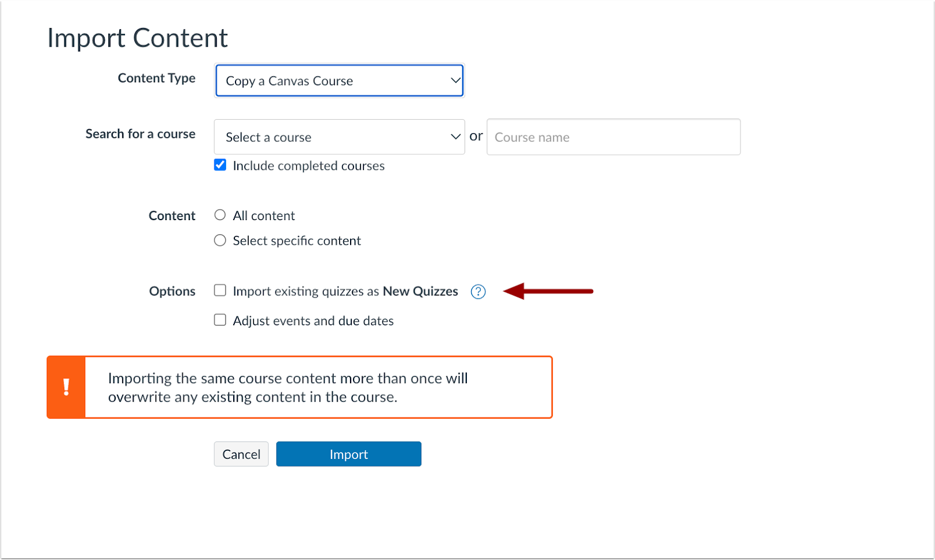The width and height of the screenshot is (935, 560).
Task: Enable Import existing quizzes as New Quizzes
Action: (x=220, y=290)
